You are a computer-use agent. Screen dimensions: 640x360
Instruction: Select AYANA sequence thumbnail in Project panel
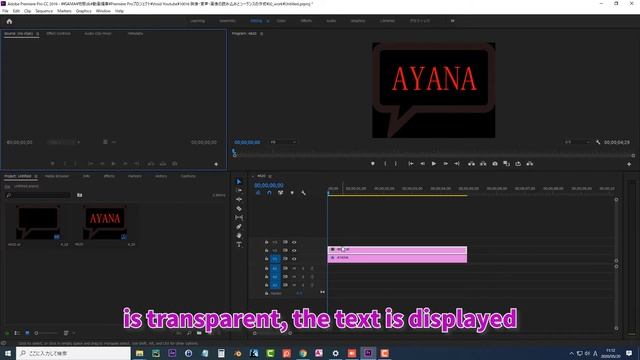[x=105, y=222]
